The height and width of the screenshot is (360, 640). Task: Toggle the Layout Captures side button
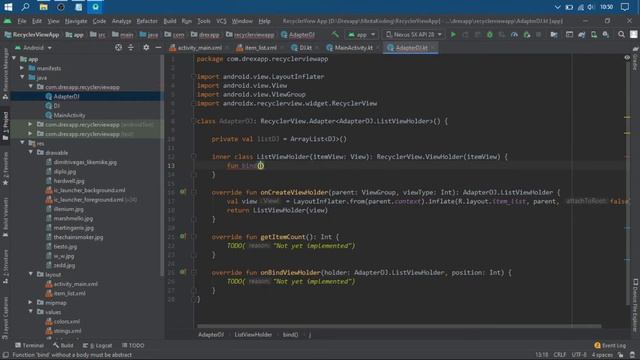click(x=5, y=318)
